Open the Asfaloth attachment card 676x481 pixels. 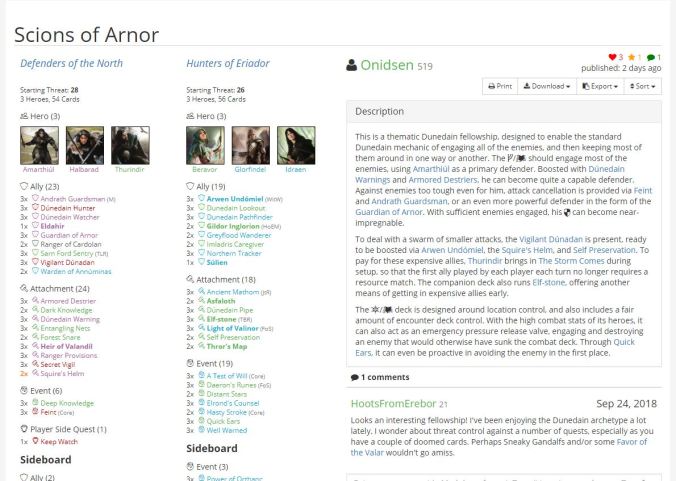tap(221, 301)
